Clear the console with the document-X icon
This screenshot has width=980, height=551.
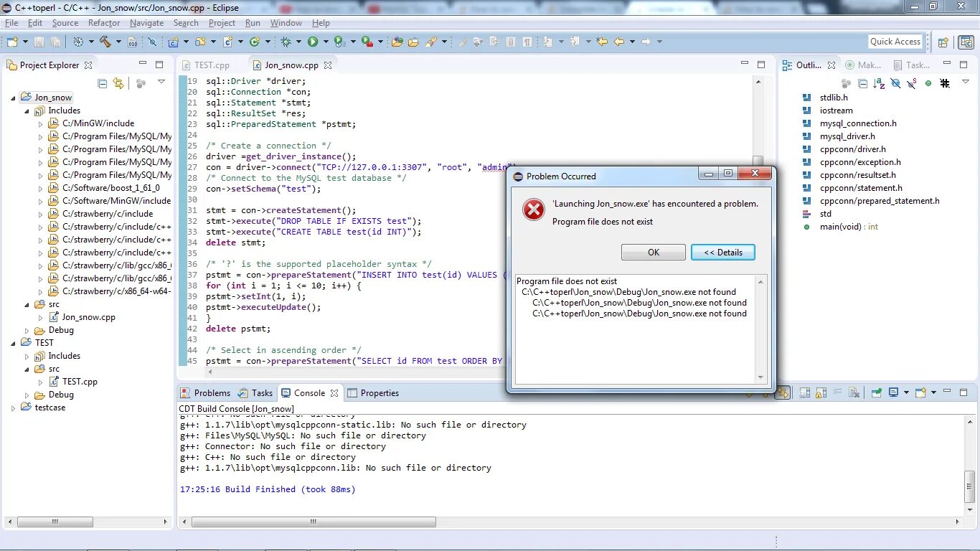[854, 392]
